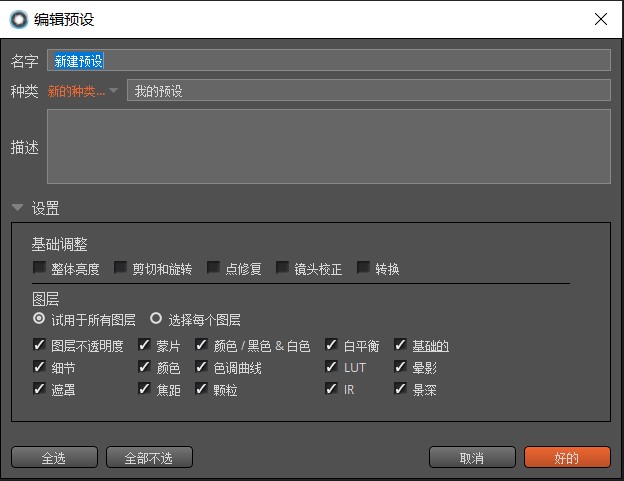
Task: Click the 取消 button
Action: point(472,457)
